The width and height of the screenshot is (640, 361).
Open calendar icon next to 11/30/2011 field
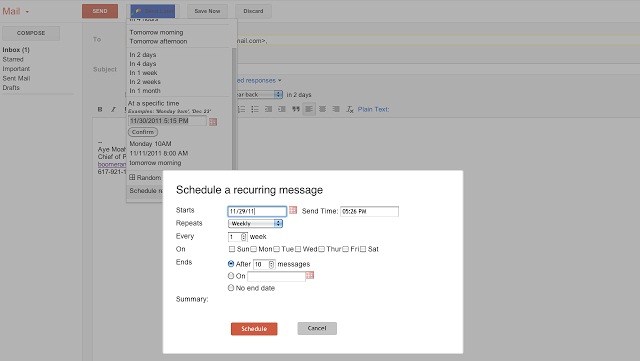click(213, 121)
